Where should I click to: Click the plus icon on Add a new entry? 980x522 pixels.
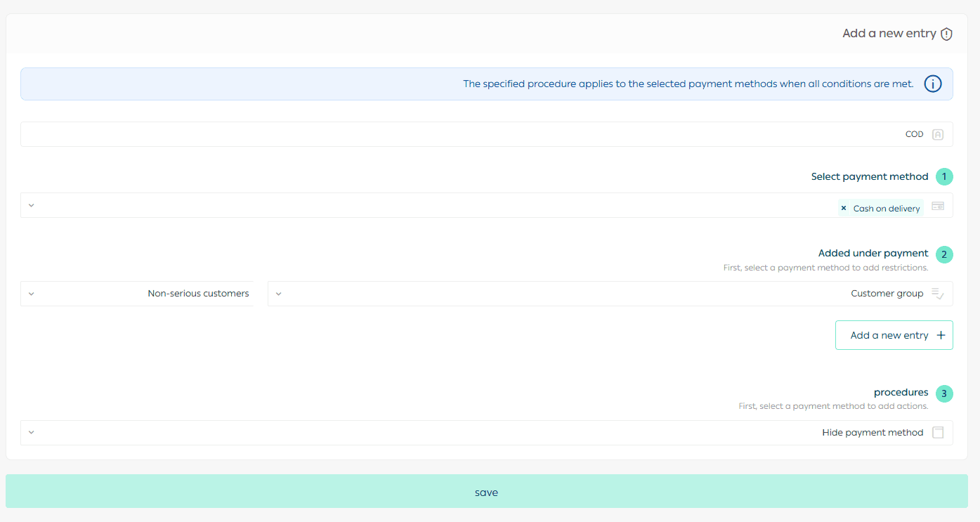pos(941,335)
